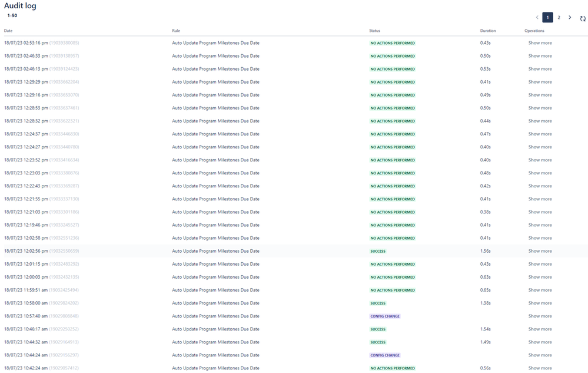Select the date cell 18/07/23 02:53:16 pm
Viewport: 588px width, 373px height.
[x=42, y=43]
